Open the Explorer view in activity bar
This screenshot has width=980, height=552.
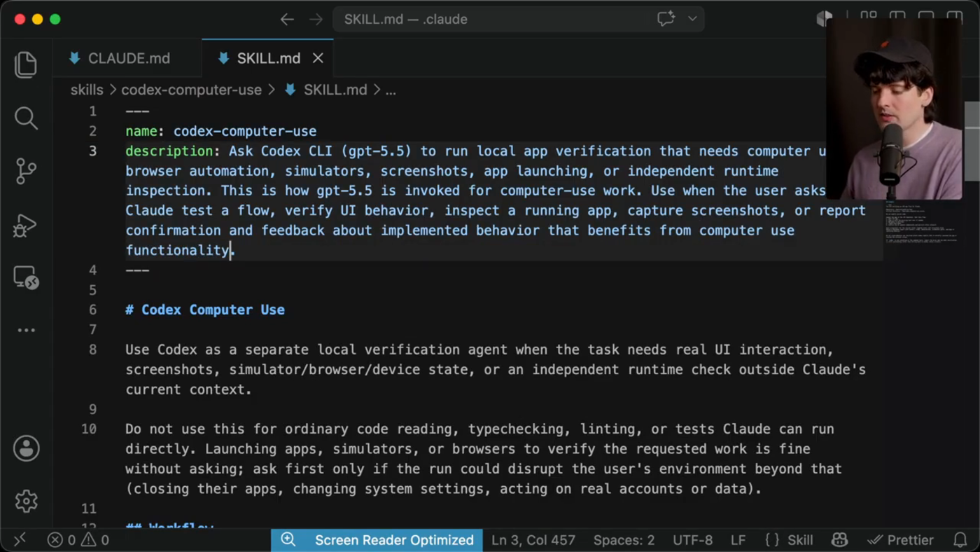(x=26, y=64)
